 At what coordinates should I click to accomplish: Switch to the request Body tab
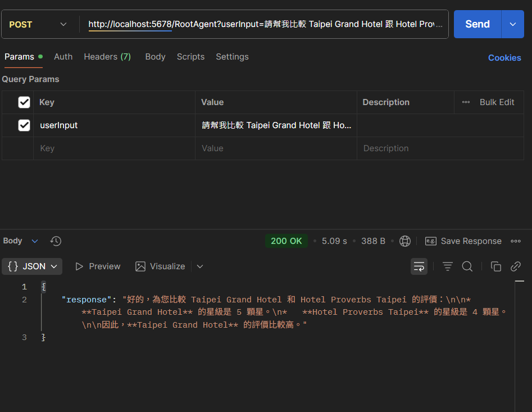(x=155, y=57)
